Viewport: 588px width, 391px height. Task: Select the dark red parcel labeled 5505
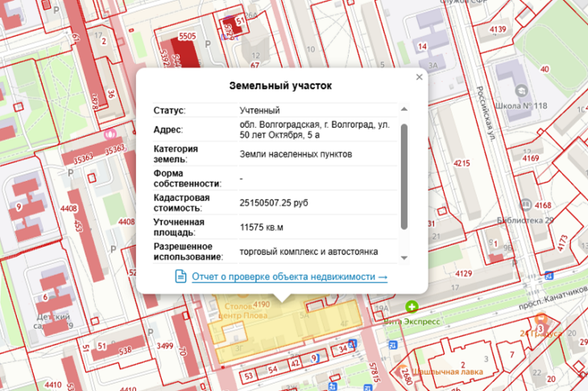click(x=186, y=52)
